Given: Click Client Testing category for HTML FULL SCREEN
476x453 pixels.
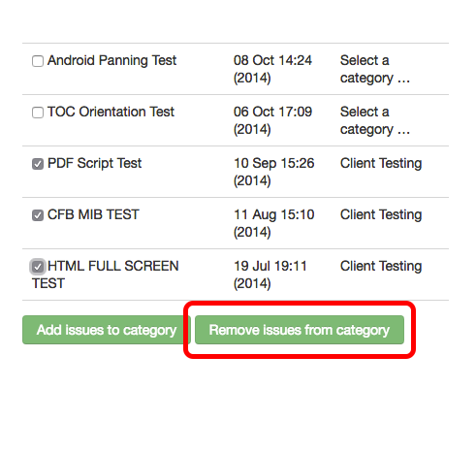Looking at the screenshot, I should click(381, 266).
